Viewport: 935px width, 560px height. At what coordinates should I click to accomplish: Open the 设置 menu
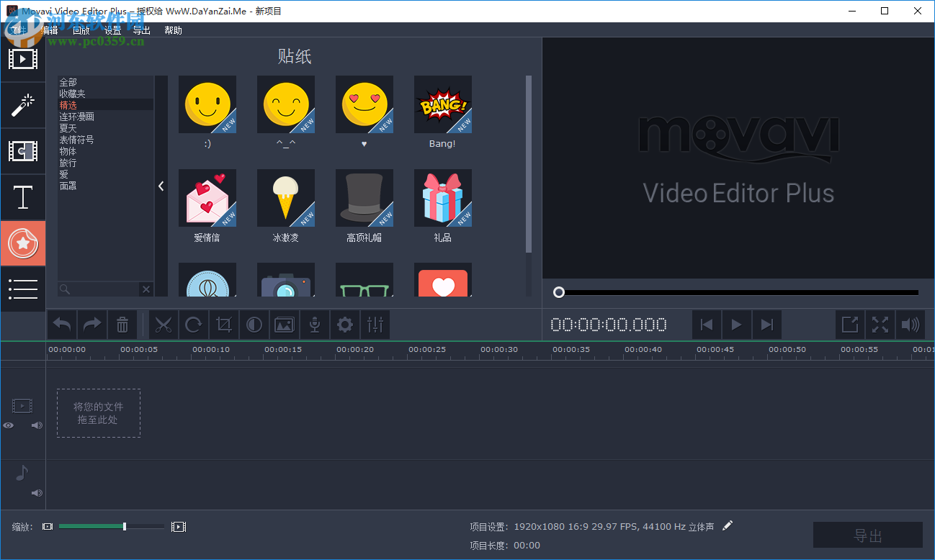click(x=112, y=30)
